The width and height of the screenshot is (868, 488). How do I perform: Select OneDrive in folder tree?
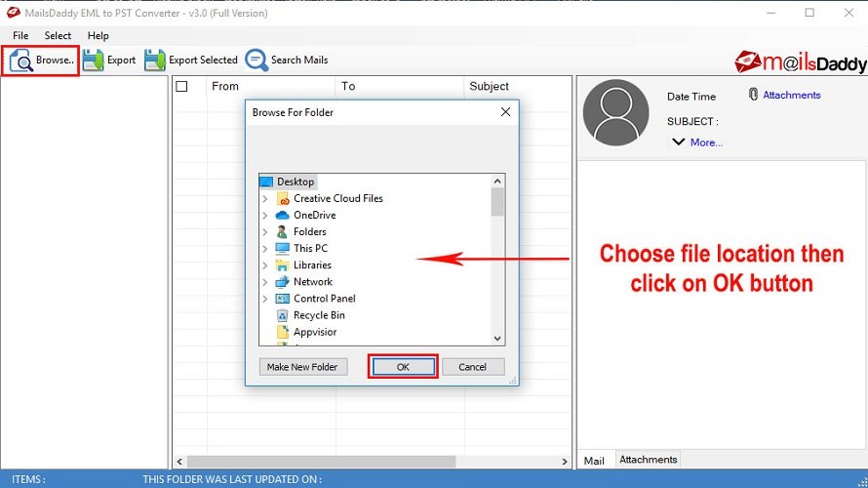tap(314, 215)
